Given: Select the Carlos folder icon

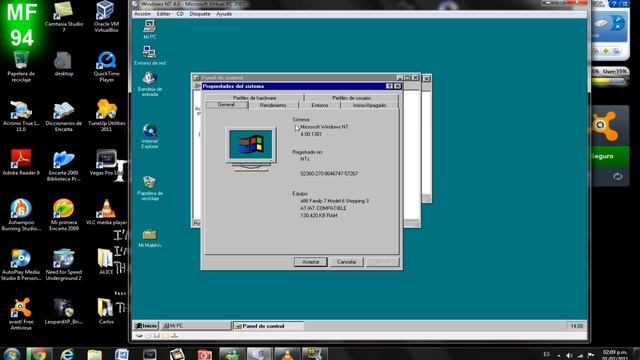Looking at the screenshot, I should 106,312.
